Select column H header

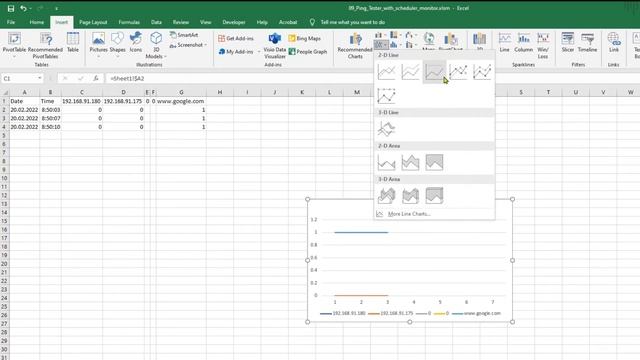(x=220, y=92)
